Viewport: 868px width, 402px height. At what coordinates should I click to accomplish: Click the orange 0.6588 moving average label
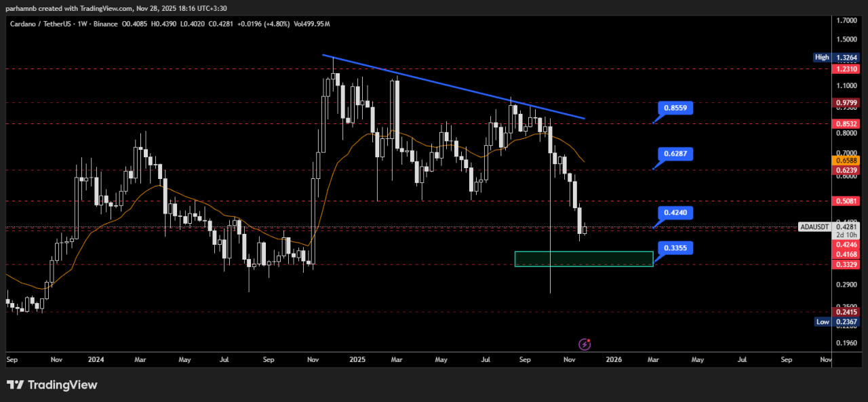[x=848, y=160]
